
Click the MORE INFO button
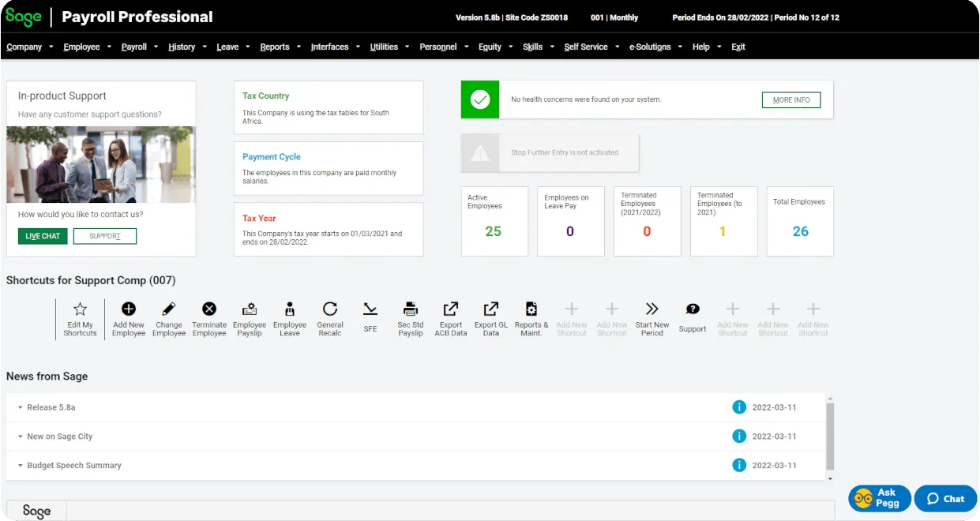click(790, 99)
